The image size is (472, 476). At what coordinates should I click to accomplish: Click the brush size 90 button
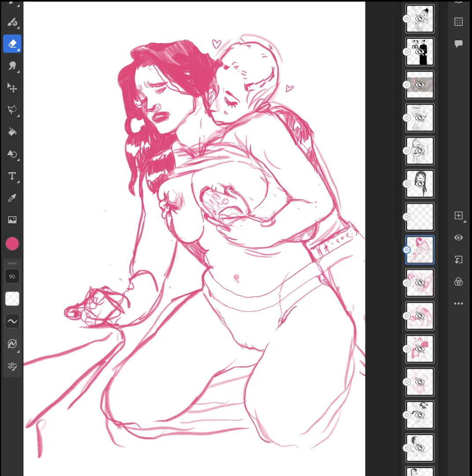coord(12,276)
